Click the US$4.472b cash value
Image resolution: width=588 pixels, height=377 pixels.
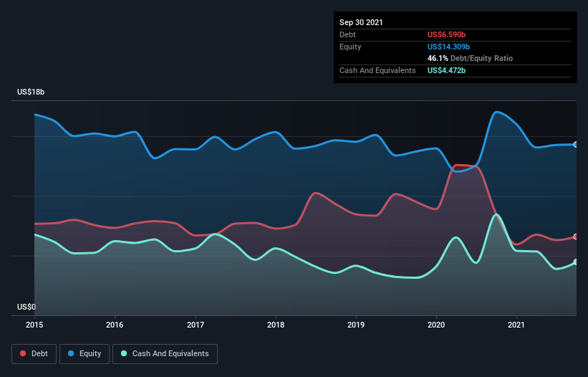coord(446,70)
